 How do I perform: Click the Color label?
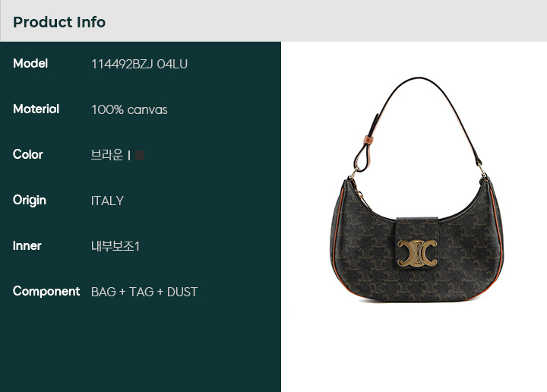point(28,154)
